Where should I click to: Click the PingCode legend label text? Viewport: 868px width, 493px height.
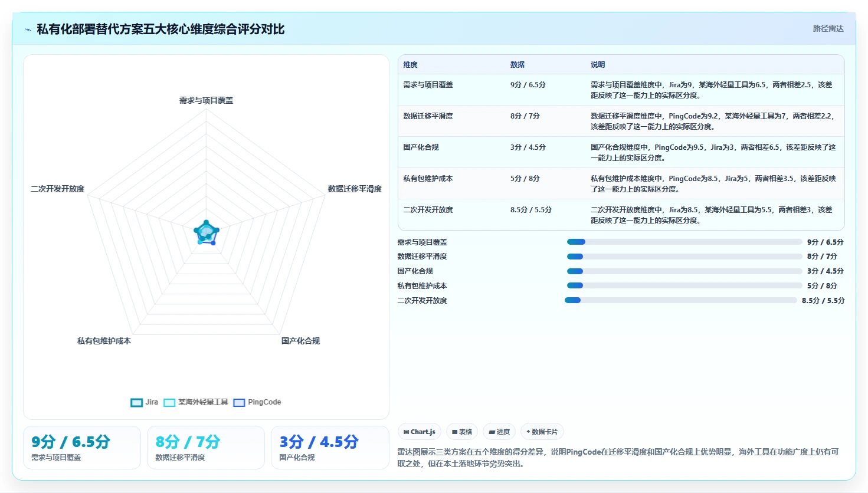pyautogui.click(x=264, y=402)
